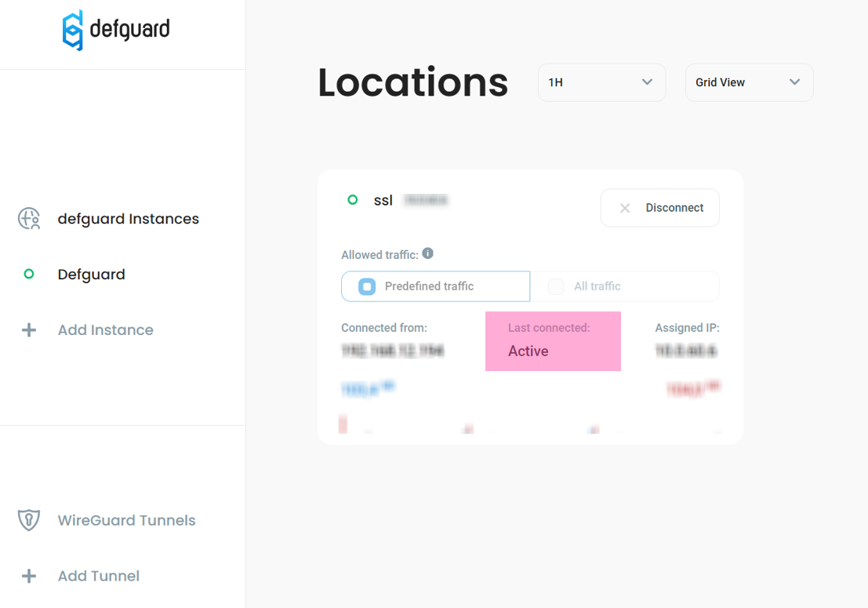Open the Grid View dropdown

(749, 82)
